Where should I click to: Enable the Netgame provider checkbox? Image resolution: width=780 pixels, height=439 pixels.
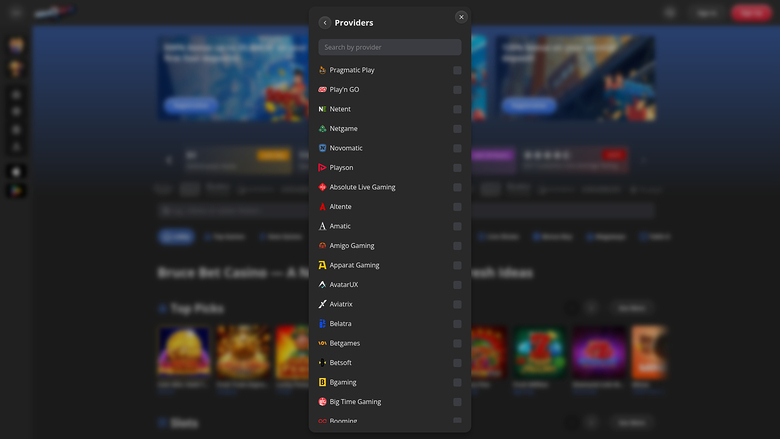(457, 129)
